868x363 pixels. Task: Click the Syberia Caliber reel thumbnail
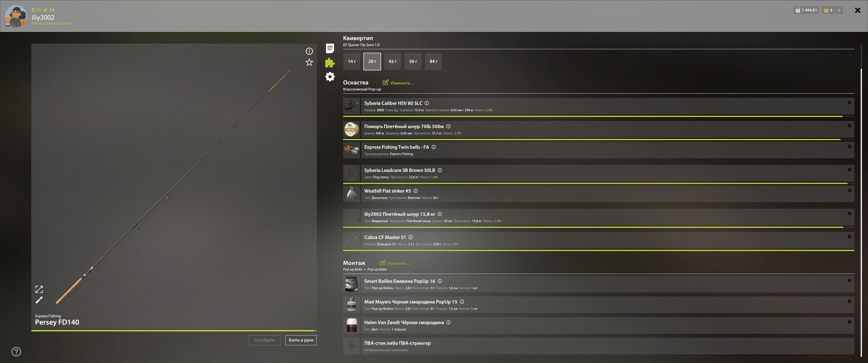pyautogui.click(x=351, y=106)
